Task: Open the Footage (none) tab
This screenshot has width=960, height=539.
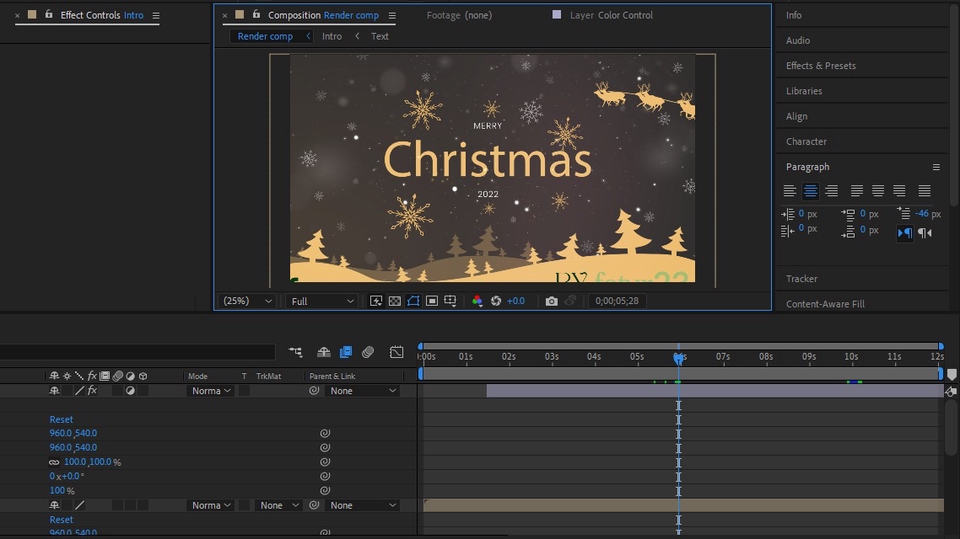Action: [459, 15]
